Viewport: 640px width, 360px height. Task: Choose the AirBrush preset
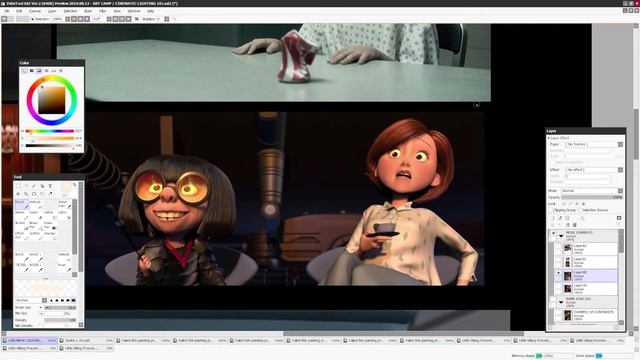click(x=36, y=204)
